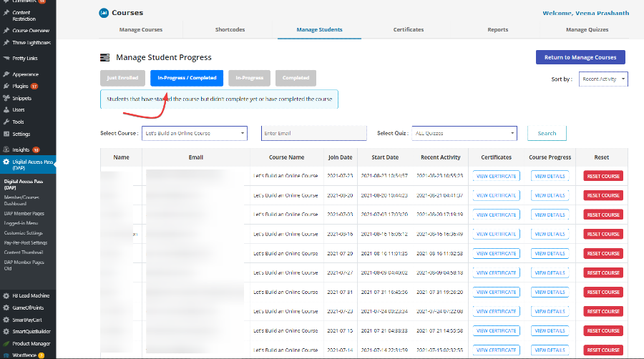Screen dimensions: 644x359
Task: Open Appearance in the admin sidebar
Action: click(25, 74)
